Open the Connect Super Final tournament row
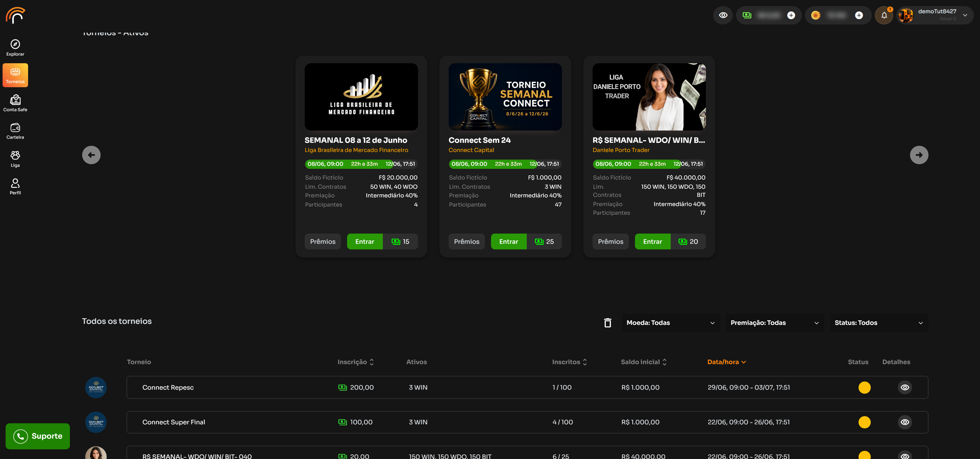 click(527, 422)
